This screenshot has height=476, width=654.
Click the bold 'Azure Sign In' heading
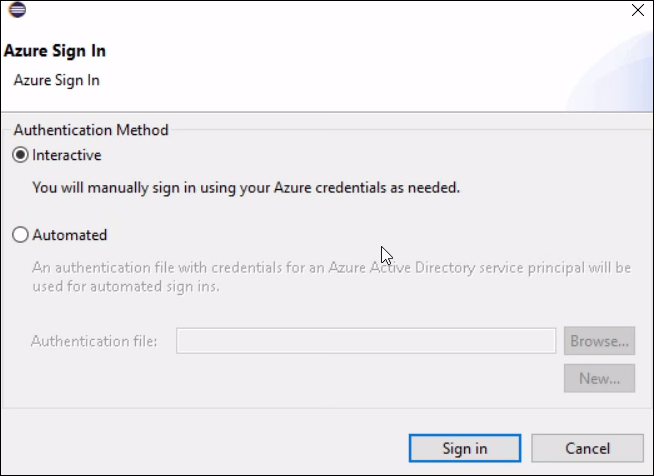pos(55,51)
